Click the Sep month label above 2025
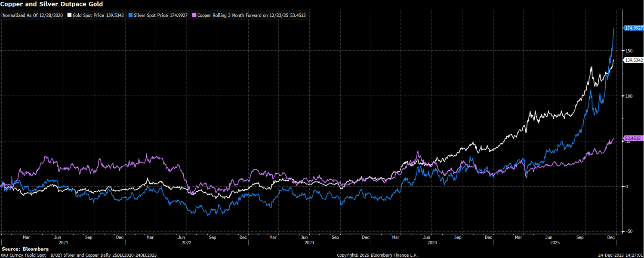The width and height of the screenshot is (644, 258). [580, 237]
